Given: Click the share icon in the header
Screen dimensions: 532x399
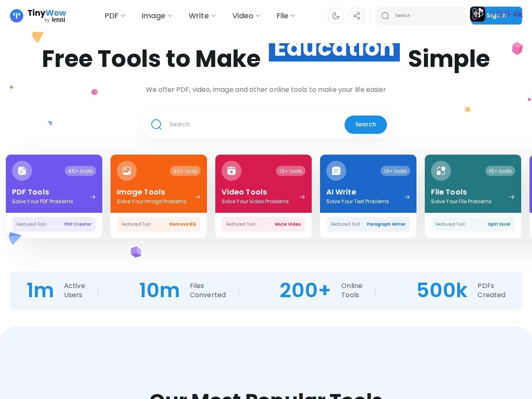Looking at the screenshot, I should point(357,16).
